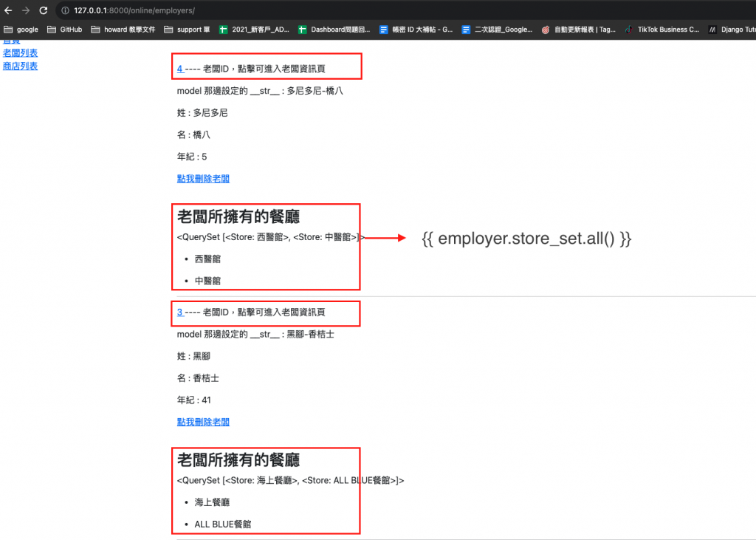This screenshot has height=540, width=756.
Task: Click the QuerySet text listing 西醫館 and 中醫館
Action: click(x=271, y=237)
